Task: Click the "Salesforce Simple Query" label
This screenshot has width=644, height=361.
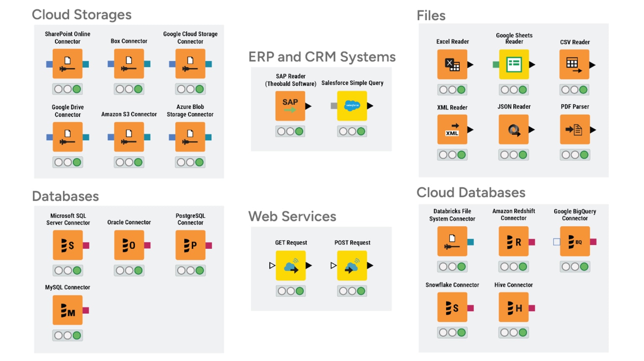Action: 352,83
